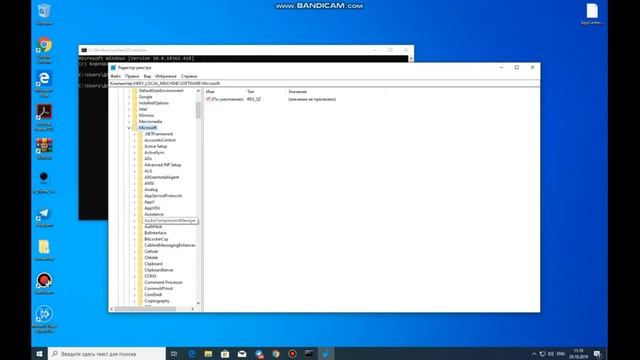The width and height of the screenshot is (640, 360).
Task: Open the Избранное menu
Action: tap(166, 76)
